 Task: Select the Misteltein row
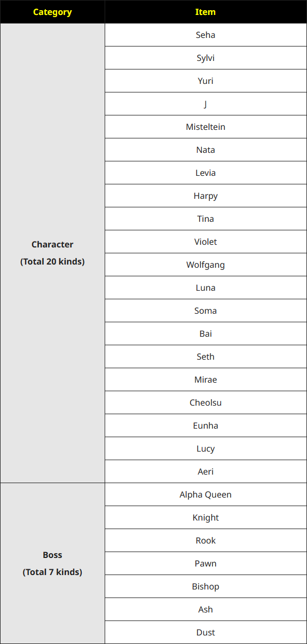[x=206, y=127]
